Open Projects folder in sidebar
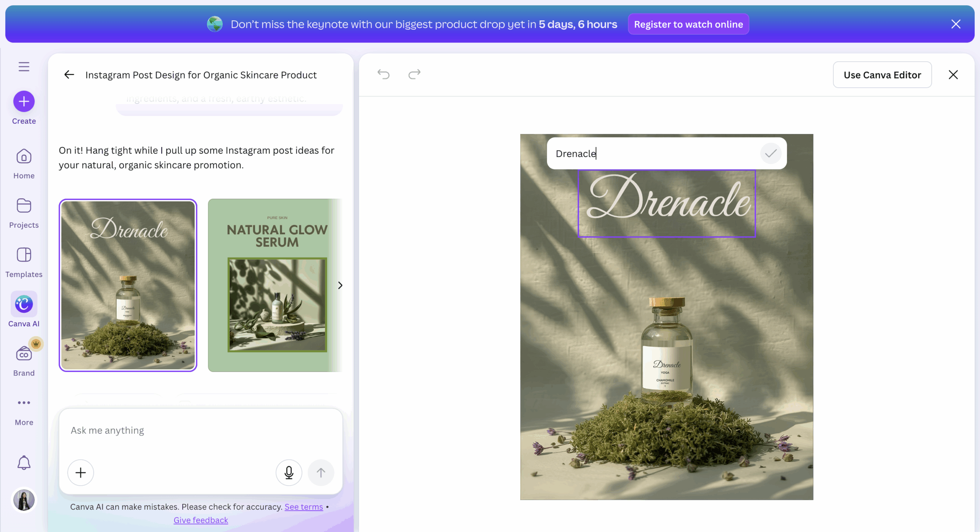980x532 pixels. click(24, 213)
